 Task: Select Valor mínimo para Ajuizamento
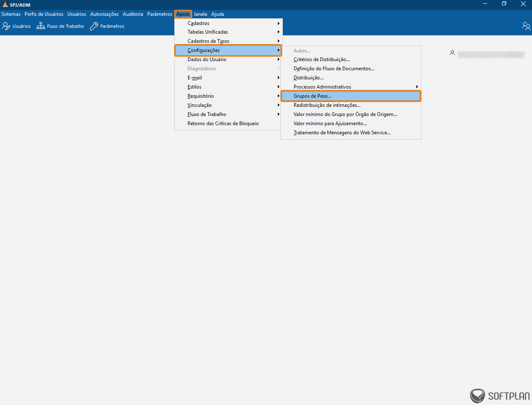click(x=330, y=123)
